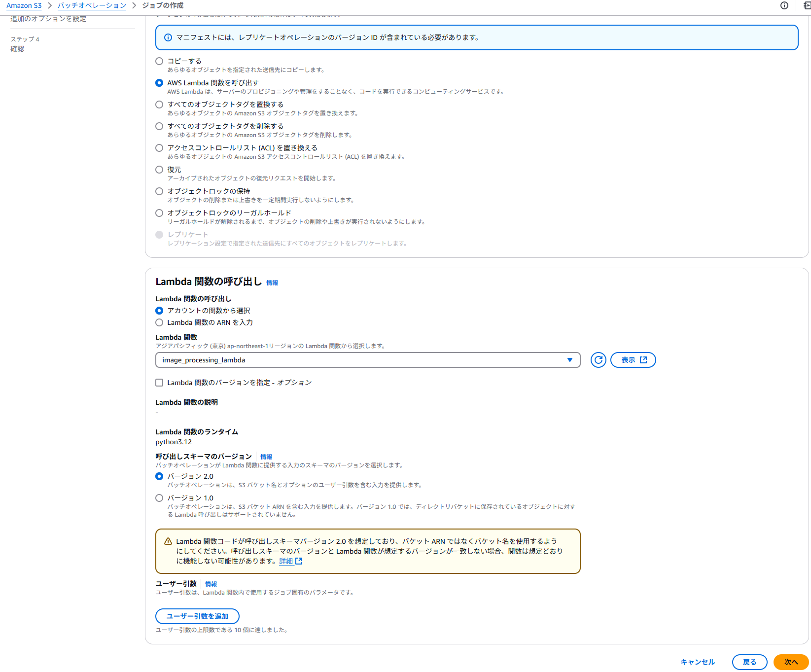Click the 戻る button
The image size is (811, 672).
749,662
